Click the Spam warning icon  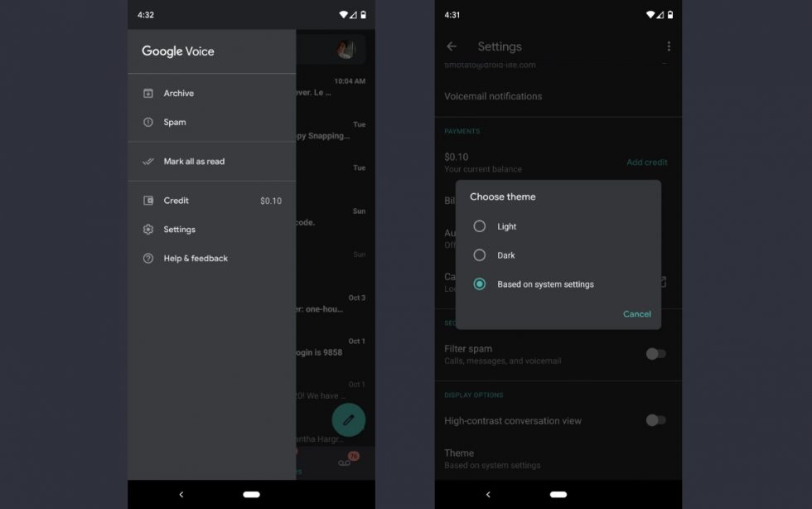pos(148,123)
